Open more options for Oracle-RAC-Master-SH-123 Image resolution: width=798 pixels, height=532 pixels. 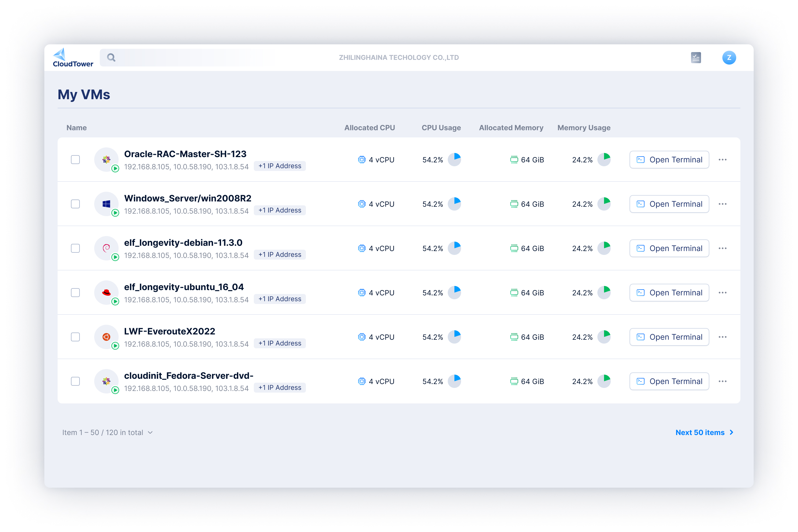722,160
